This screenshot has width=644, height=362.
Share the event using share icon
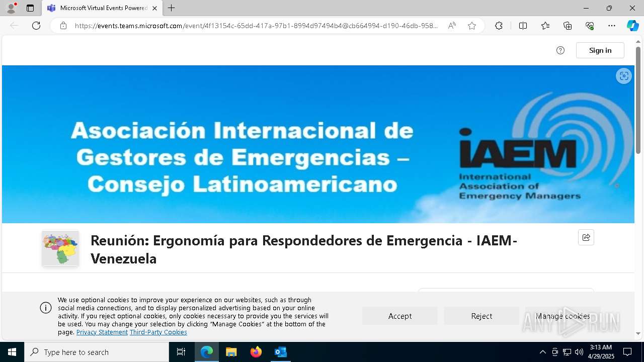tap(586, 237)
